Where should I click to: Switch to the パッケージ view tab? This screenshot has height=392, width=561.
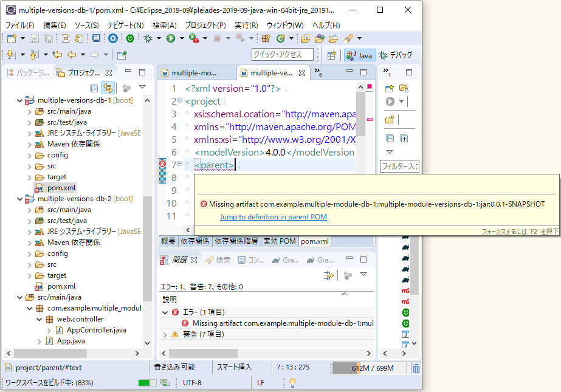click(x=29, y=72)
